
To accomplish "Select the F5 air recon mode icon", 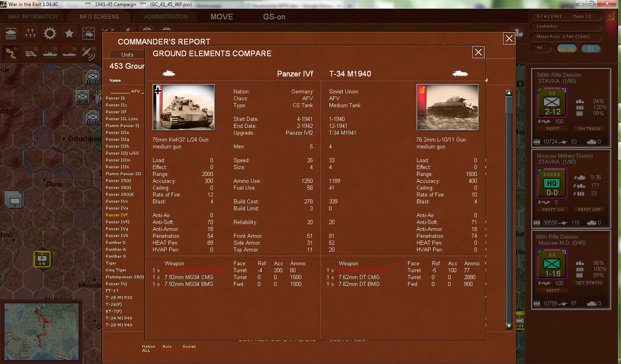I will coord(89,53).
